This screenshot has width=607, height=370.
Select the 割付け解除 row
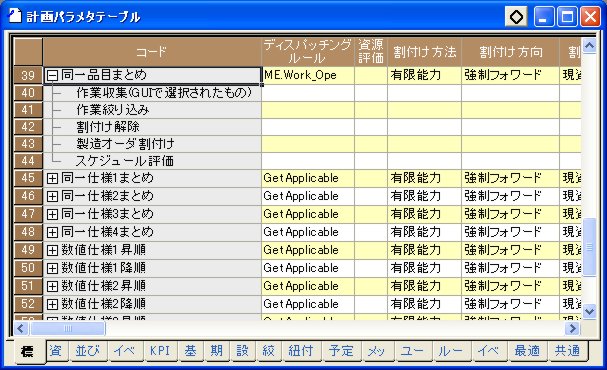point(152,127)
